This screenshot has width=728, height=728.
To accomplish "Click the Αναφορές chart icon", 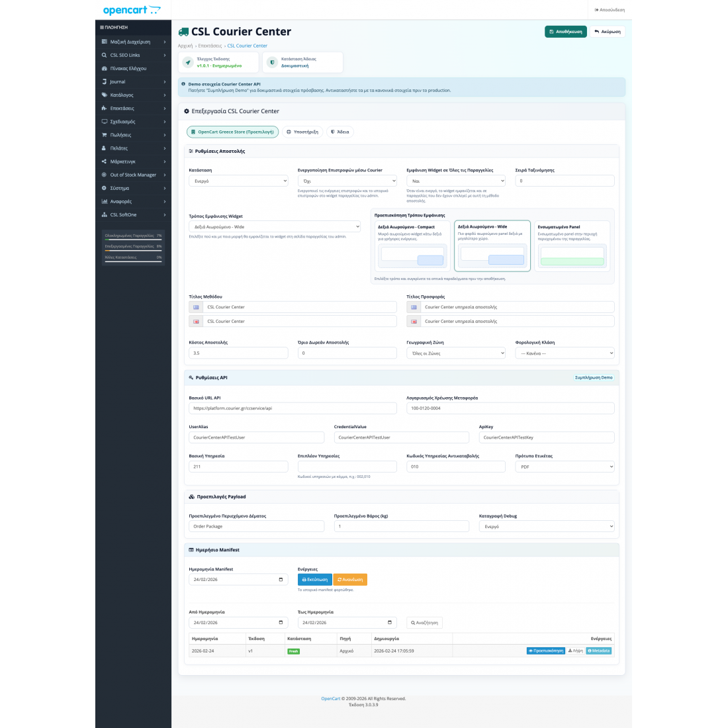I will (104, 201).
